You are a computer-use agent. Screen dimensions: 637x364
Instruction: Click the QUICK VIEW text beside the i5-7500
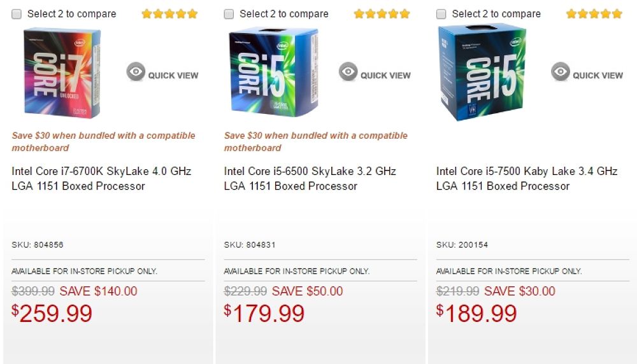[x=598, y=75]
